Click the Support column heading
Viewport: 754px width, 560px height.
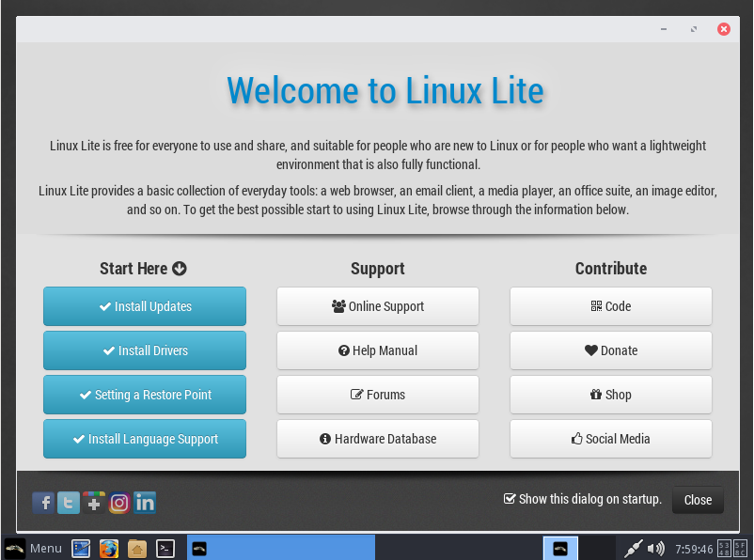tap(378, 269)
